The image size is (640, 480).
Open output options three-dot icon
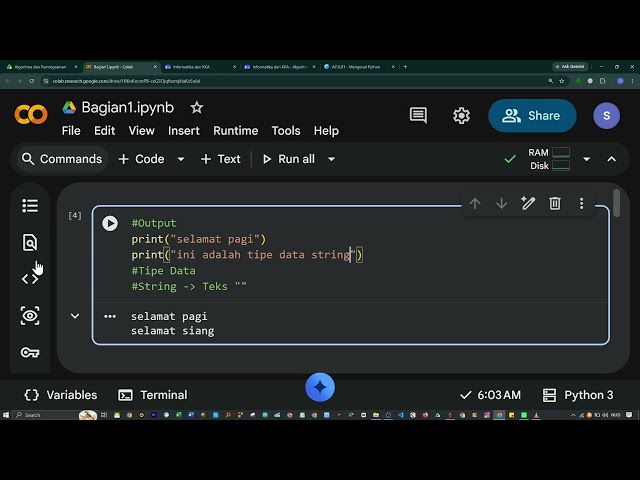[x=110, y=316]
